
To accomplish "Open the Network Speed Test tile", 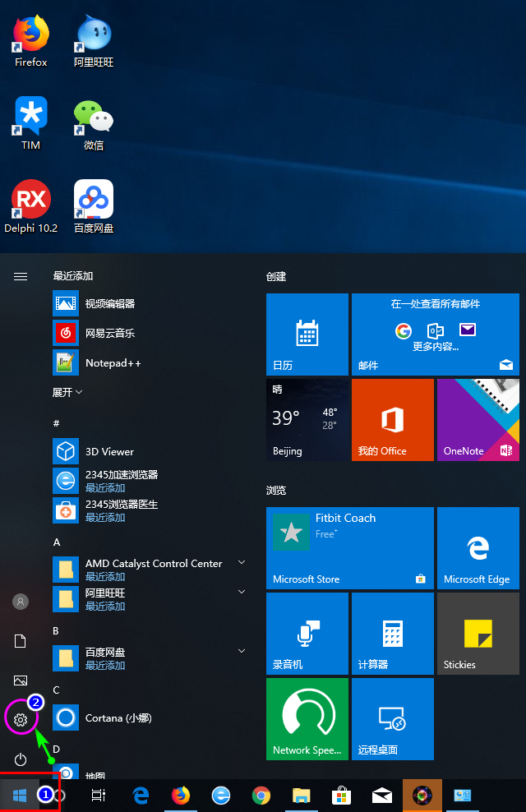I will coord(307,719).
